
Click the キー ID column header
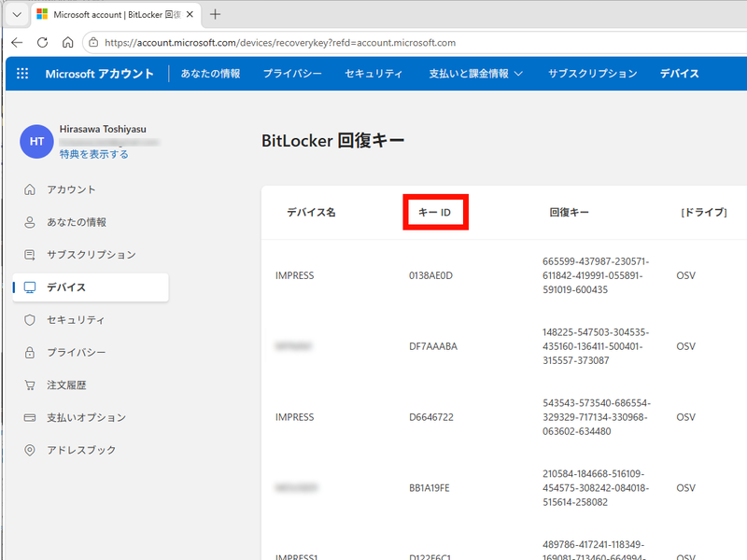pos(434,213)
